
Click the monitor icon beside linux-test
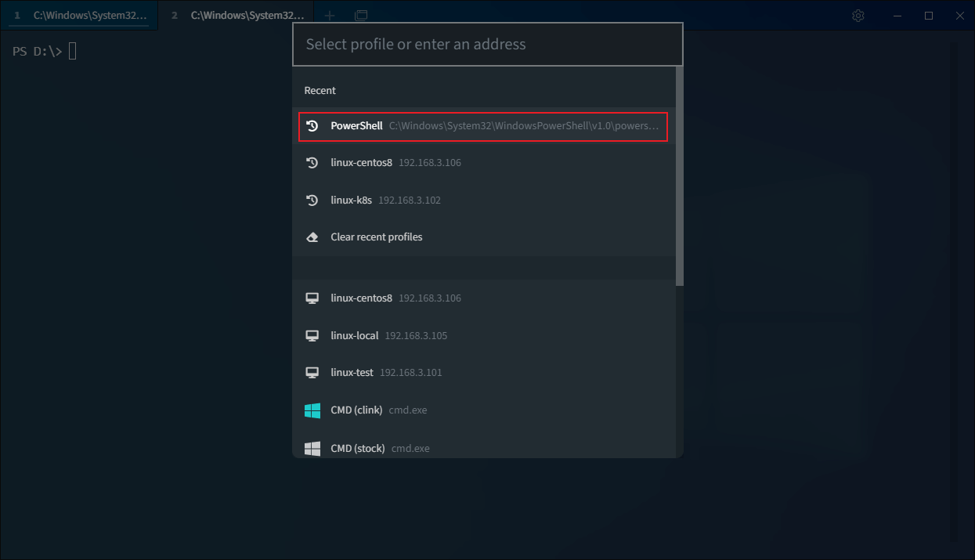pyautogui.click(x=312, y=372)
